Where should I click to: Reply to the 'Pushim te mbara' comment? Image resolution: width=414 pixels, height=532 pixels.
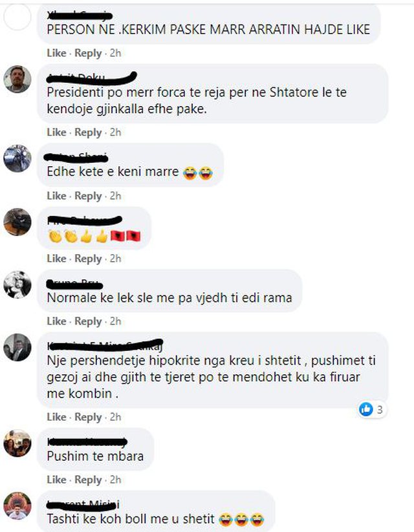pos(88,480)
